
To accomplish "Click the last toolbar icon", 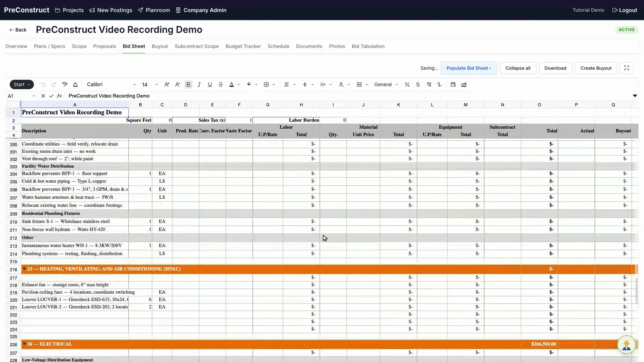I will coord(464,84).
